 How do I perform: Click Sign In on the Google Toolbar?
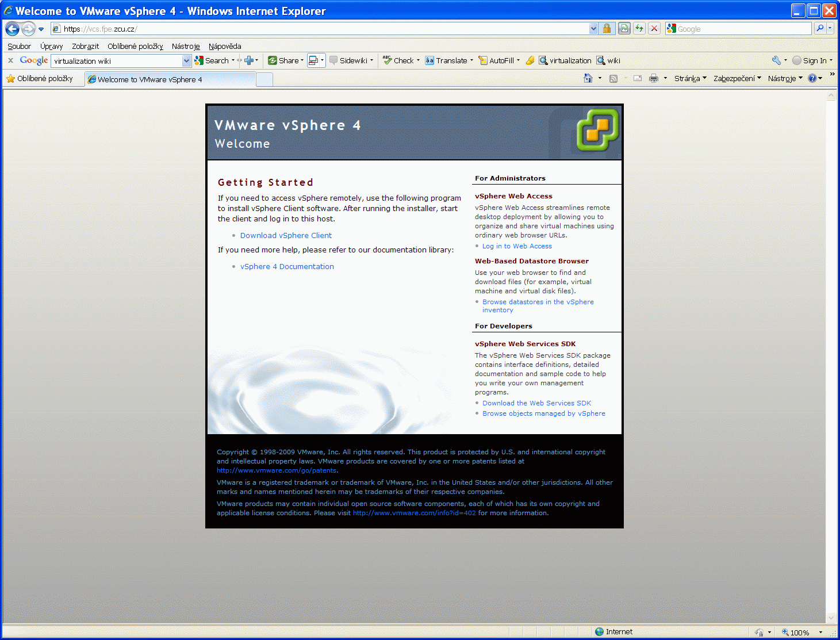pyautogui.click(x=810, y=60)
